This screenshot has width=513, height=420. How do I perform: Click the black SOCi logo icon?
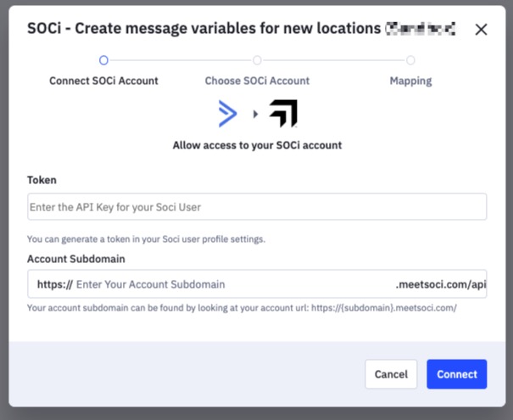tap(283, 114)
